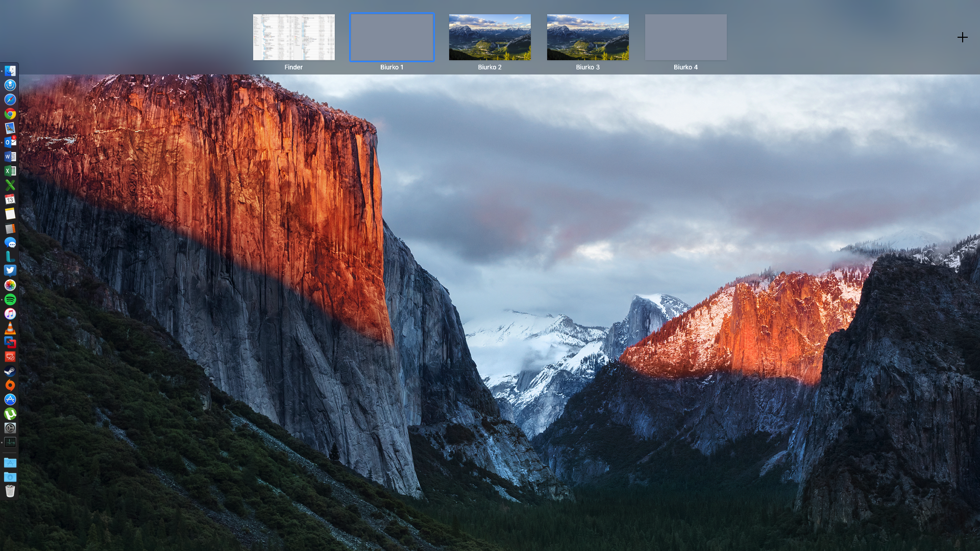Open the green X app icon
The image size is (980, 551).
coord(10,185)
